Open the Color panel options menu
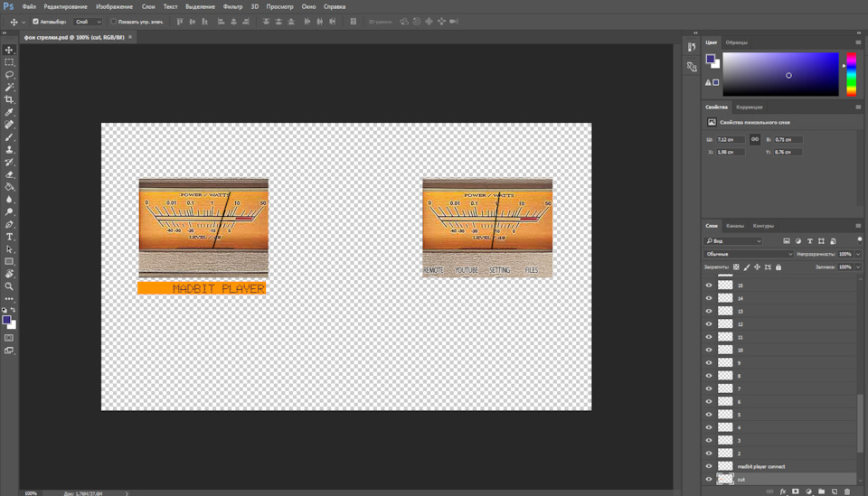868x496 pixels. pos(858,42)
